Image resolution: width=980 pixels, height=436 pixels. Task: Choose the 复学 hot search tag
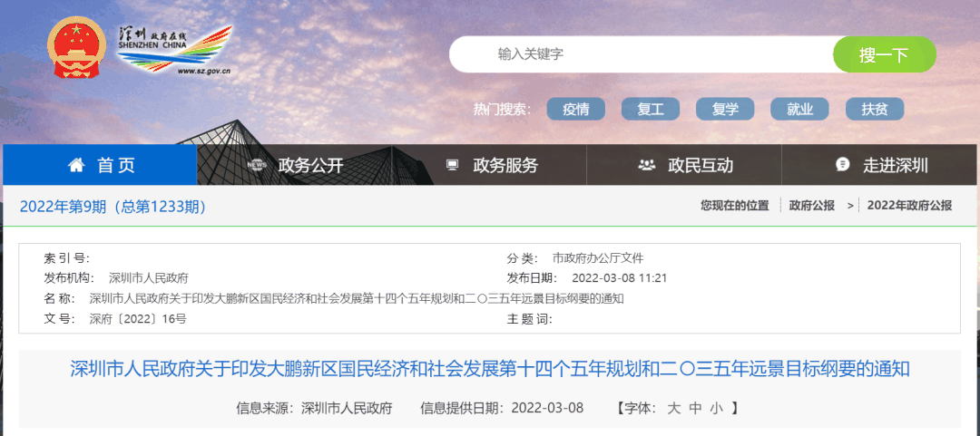(x=725, y=110)
